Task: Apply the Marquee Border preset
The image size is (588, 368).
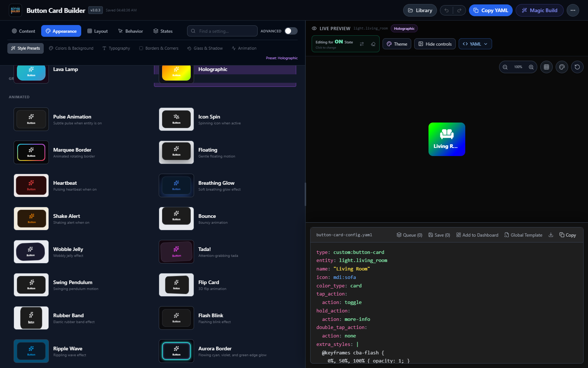Action: pos(80,152)
